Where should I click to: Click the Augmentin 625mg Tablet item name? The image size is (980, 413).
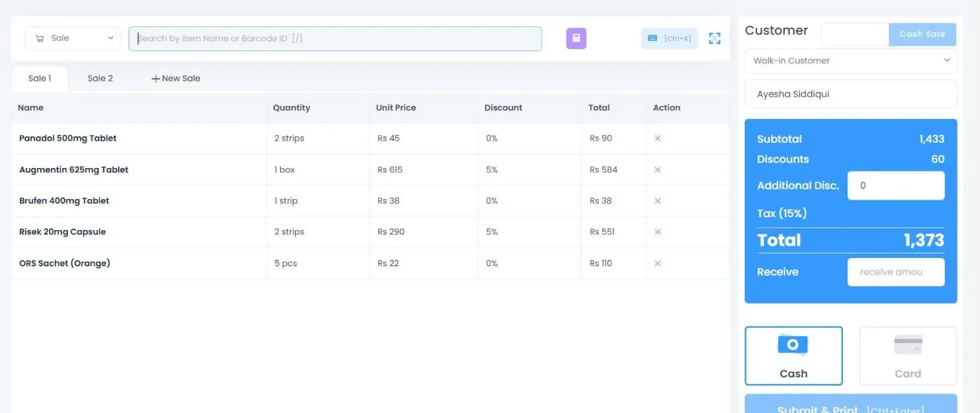[74, 170]
